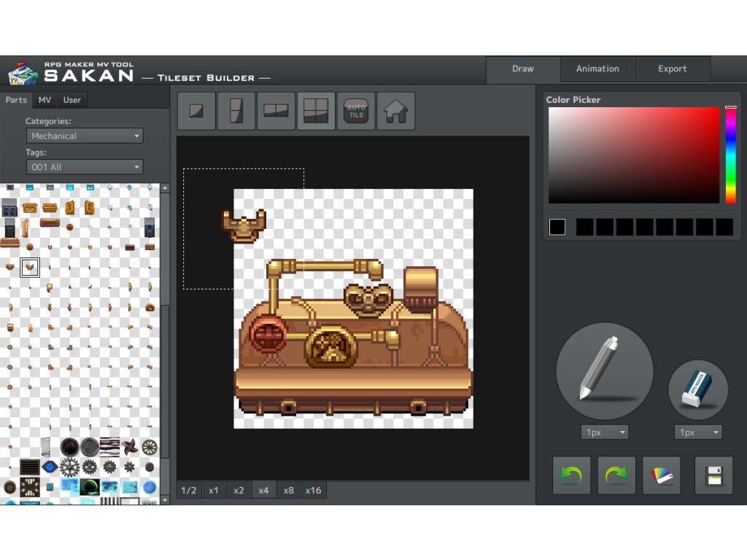The image size is (747, 560).
Task: Select the tall tile shape icon
Action: (x=236, y=111)
